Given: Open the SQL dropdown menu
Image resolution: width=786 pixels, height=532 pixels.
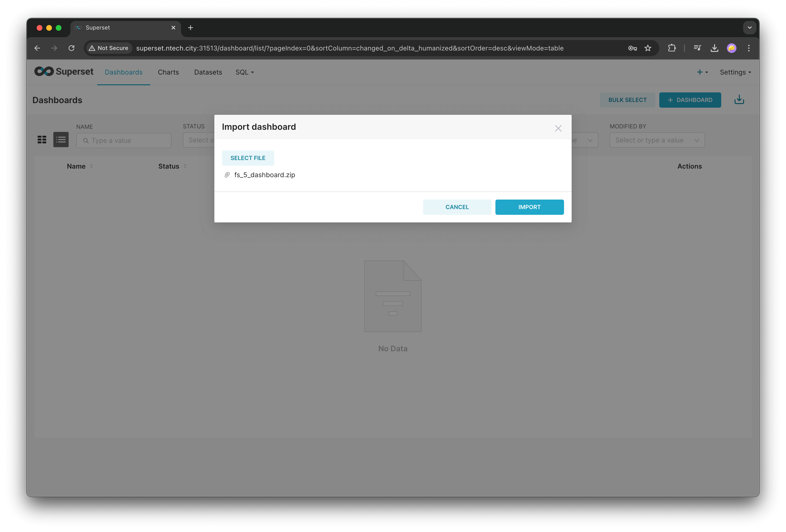Looking at the screenshot, I should 245,72.
